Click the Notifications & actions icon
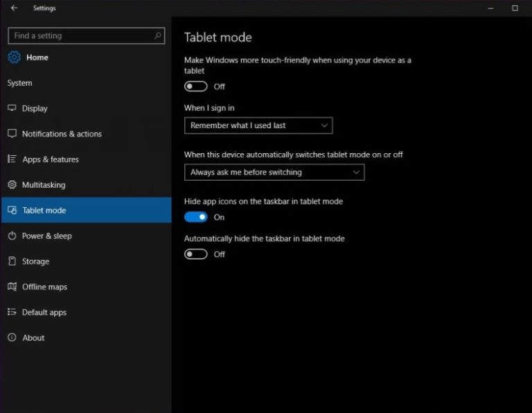The image size is (532, 413). point(12,134)
